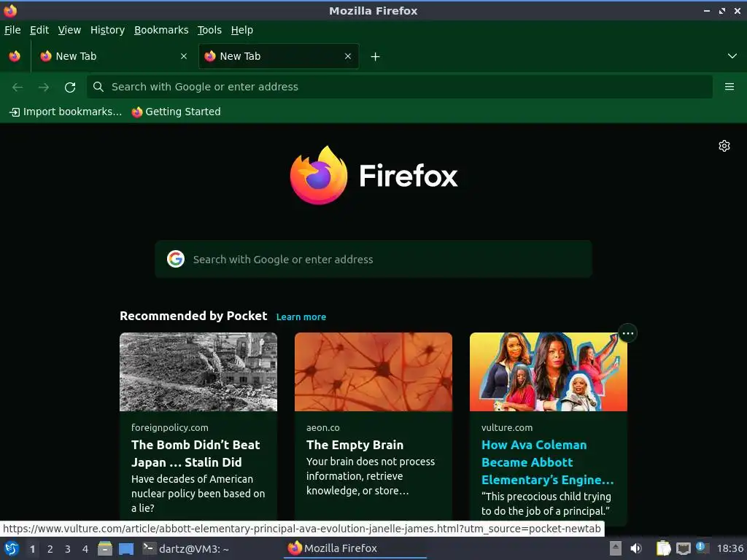Click the removable media eject tray icon
The image size is (747, 560).
click(616, 548)
